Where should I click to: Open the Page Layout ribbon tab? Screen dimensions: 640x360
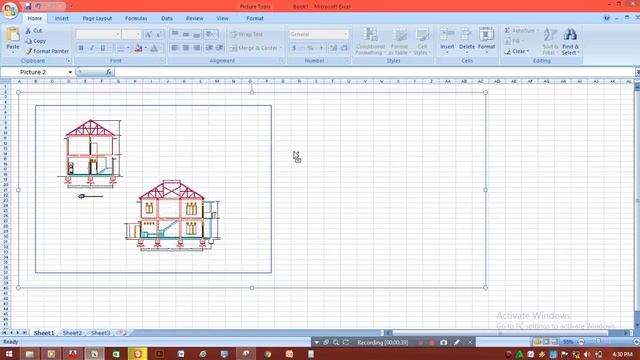[x=97, y=18]
